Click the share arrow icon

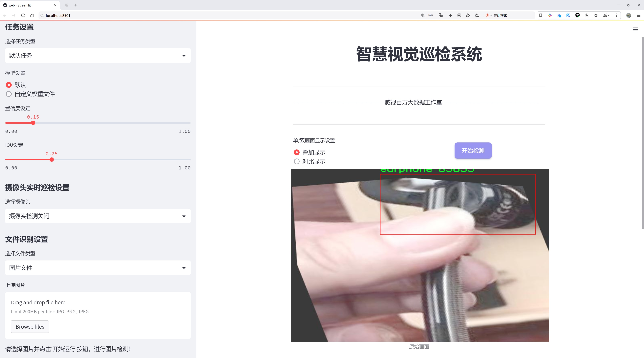point(468,16)
